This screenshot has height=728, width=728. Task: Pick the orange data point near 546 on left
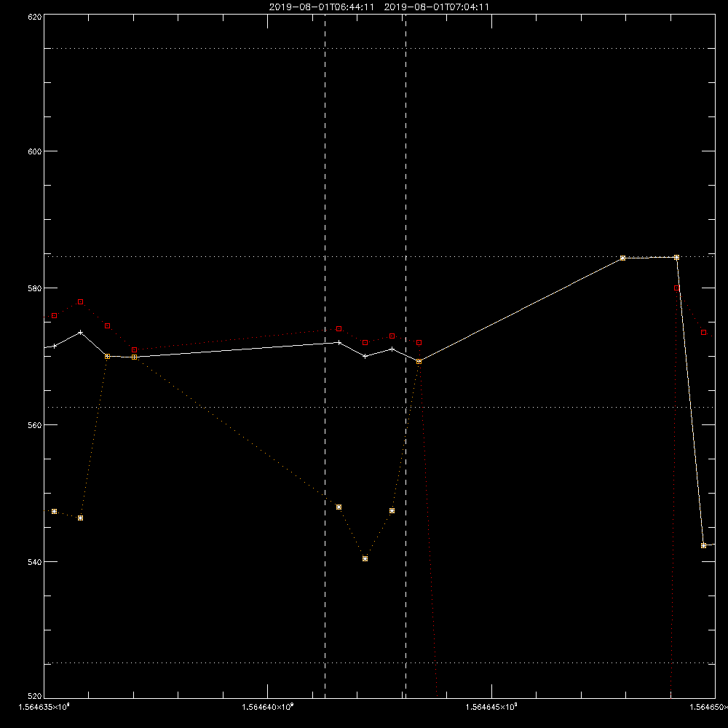point(80,518)
